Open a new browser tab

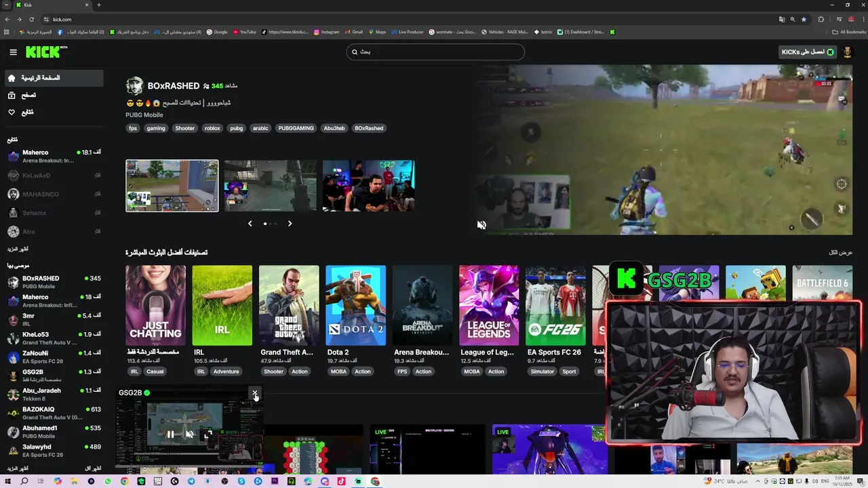coord(99,5)
